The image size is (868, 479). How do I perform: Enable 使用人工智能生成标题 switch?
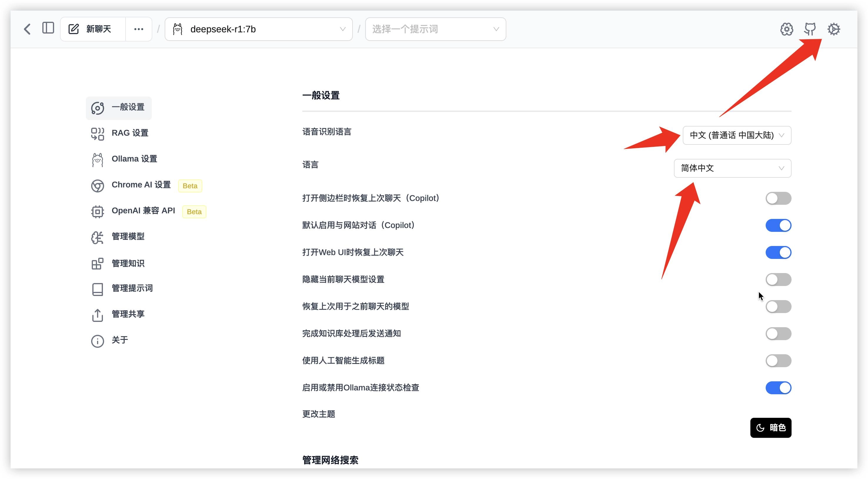coord(778,361)
